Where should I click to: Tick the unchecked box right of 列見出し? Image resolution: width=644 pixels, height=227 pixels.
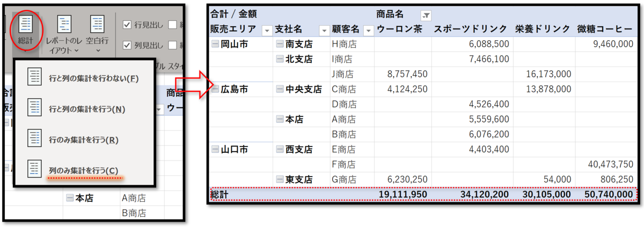click(173, 45)
